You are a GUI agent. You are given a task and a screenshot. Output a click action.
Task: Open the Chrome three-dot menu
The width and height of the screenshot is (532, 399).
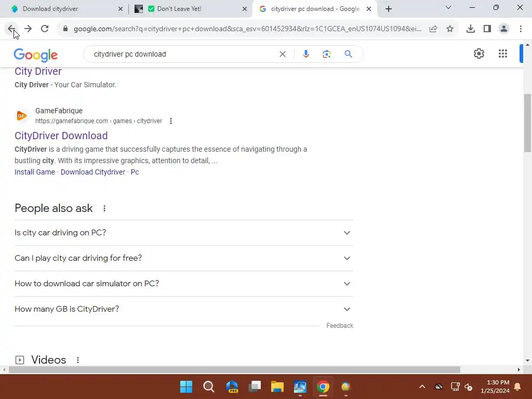pyautogui.click(x=521, y=29)
